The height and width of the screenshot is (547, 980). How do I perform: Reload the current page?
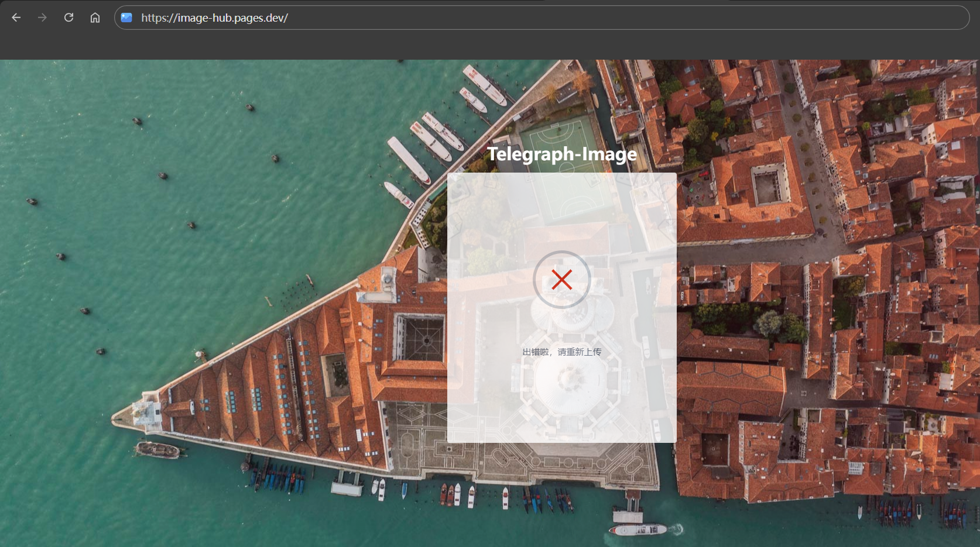(68, 18)
